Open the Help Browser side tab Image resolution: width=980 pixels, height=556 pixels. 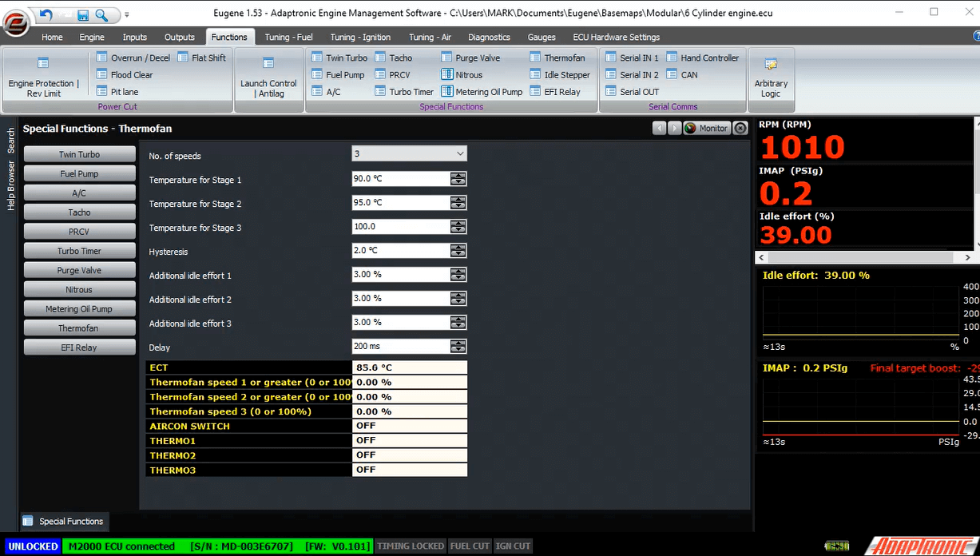tap(11, 185)
